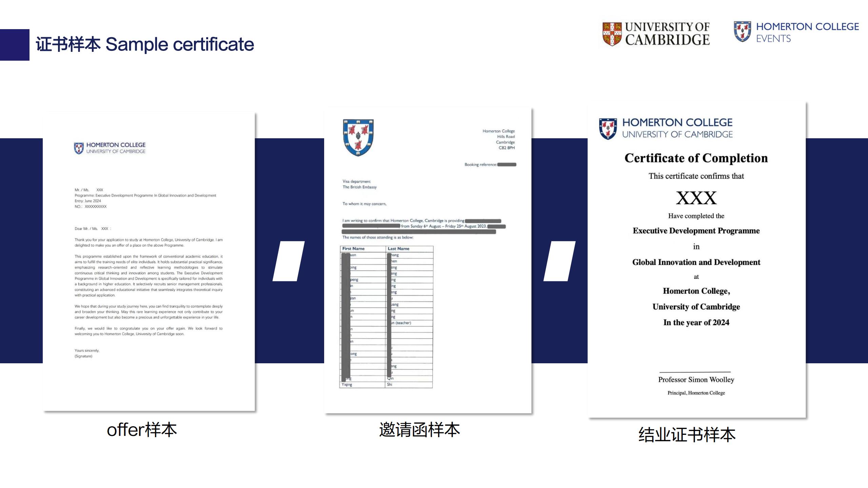Click the 'Booking reference:' label
This screenshot has width=868, height=488.
click(480, 165)
